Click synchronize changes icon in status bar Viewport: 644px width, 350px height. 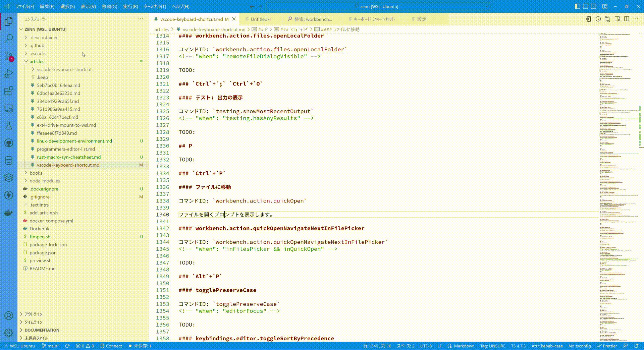click(67, 346)
